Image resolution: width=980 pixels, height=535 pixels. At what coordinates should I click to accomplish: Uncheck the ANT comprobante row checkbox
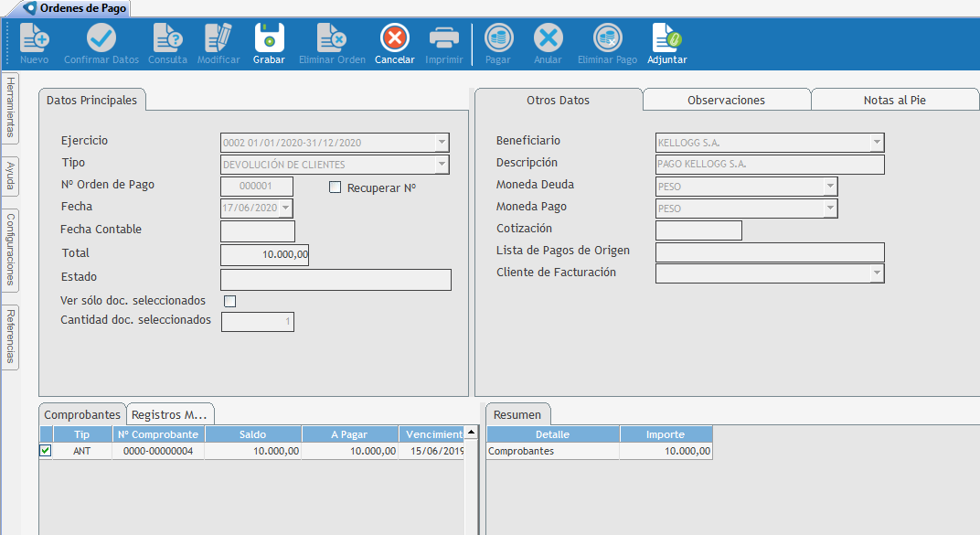click(46, 451)
